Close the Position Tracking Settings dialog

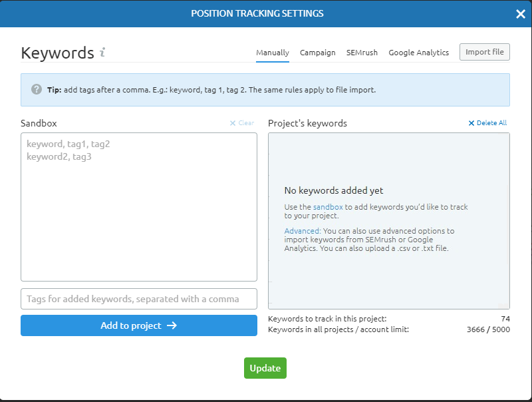520,14
